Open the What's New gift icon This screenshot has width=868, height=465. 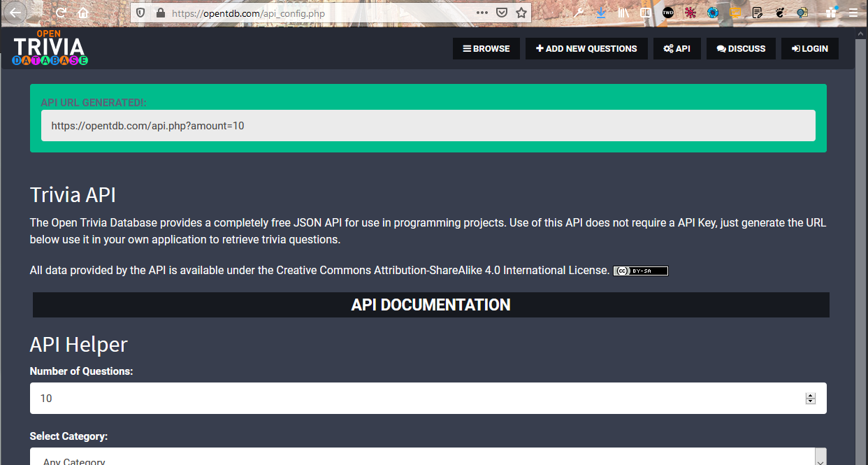(x=831, y=13)
